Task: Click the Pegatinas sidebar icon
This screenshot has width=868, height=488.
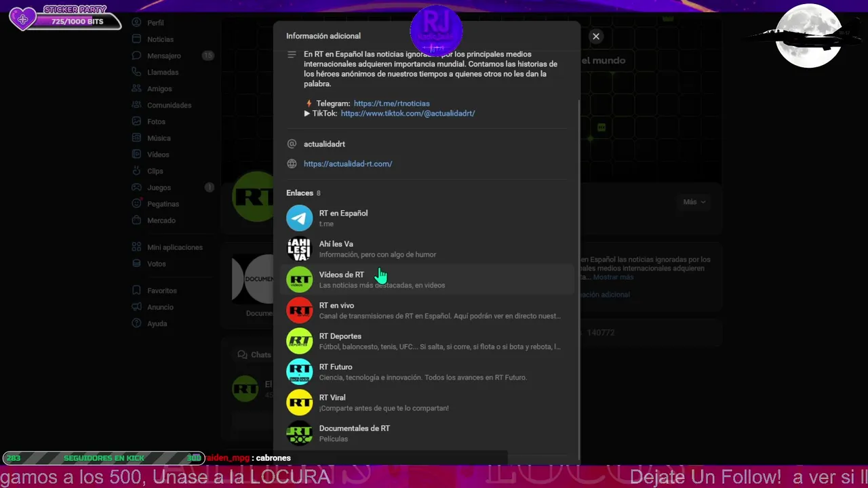Action: (137, 204)
